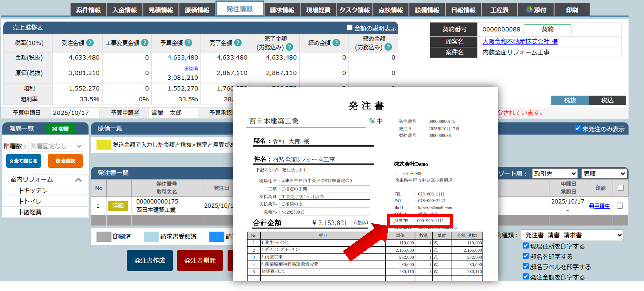Click the 発注書作成 button
This screenshot has width=644, height=291.
(149, 261)
